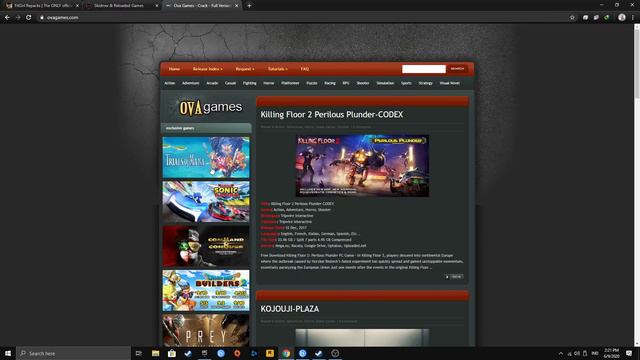Click the ovagames.com address bar
Viewport: 640px width, 360px height.
tap(302, 18)
